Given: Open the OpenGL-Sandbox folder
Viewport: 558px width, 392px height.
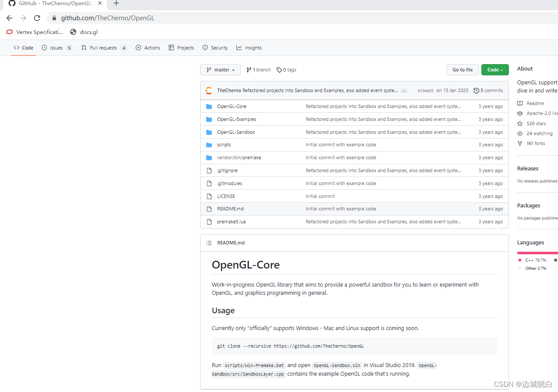Looking at the screenshot, I should tap(236, 132).
